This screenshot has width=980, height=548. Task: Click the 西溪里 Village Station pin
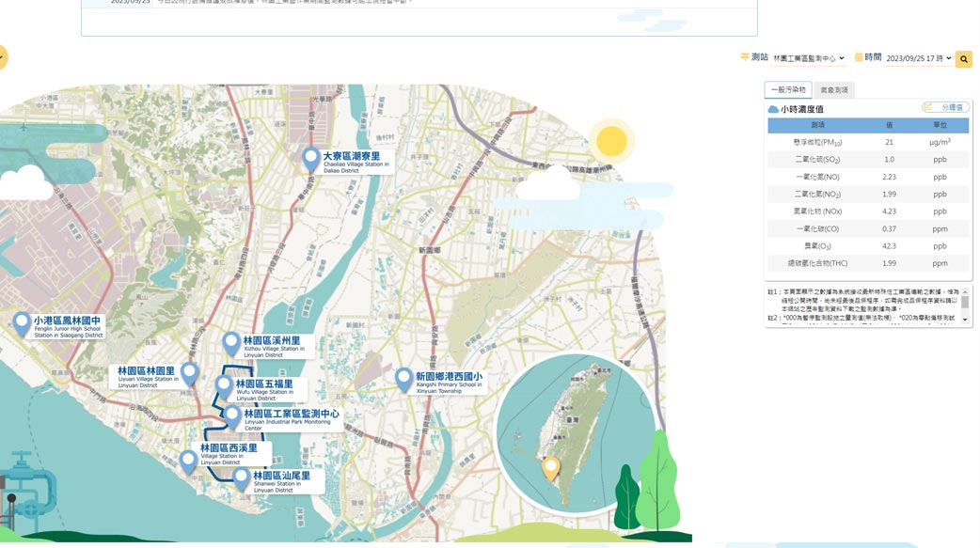click(x=188, y=461)
